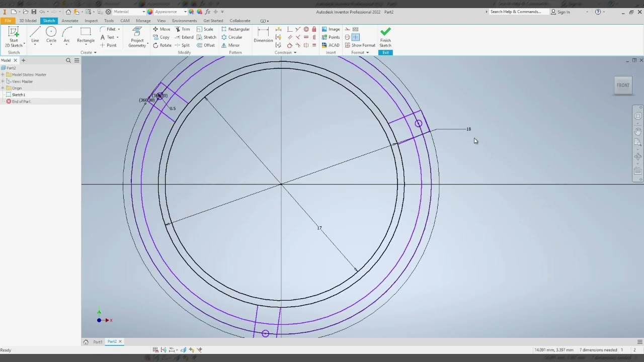Activate the Offset tool
644x362 pixels.
point(206,45)
